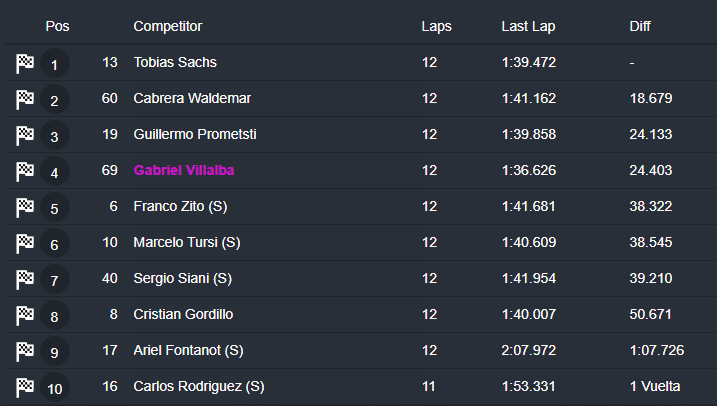This screenshot has height=406, width=717.
Task: Click position badge number 10
Action: click(55, 388)
